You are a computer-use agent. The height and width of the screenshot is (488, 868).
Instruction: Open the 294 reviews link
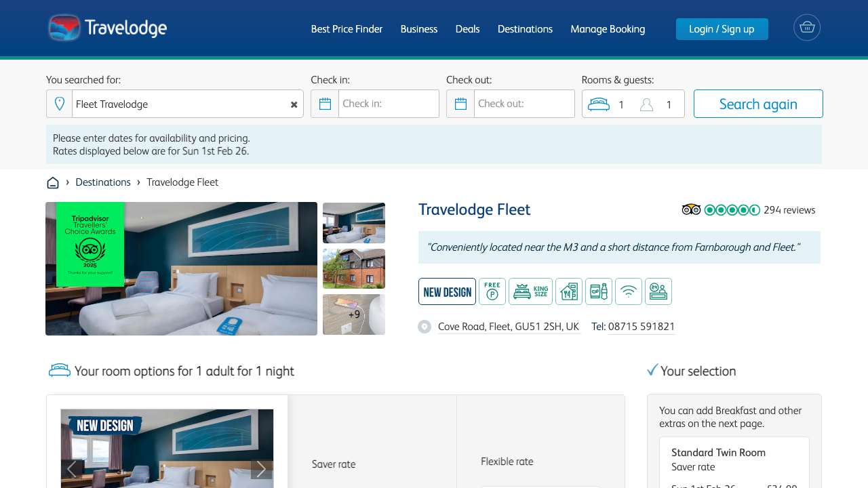pyautogui.click(x=789, y=210)
